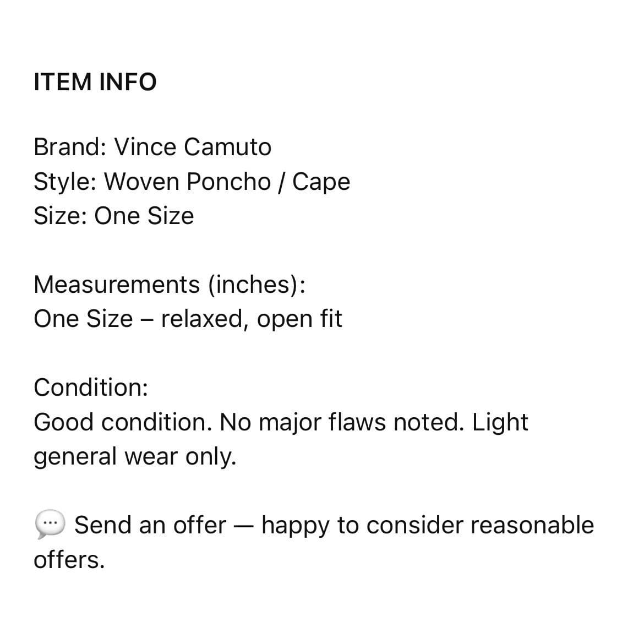Image resolution: width=644 pixels, height=644 pixels.
Task: Click the words No major flaws noted
Action: tap(342, 422)
